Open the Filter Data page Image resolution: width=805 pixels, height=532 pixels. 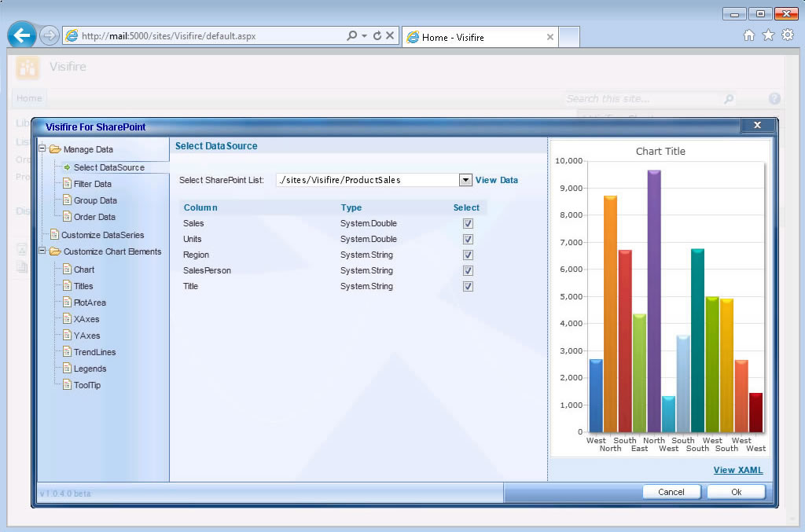click(93, 184)
